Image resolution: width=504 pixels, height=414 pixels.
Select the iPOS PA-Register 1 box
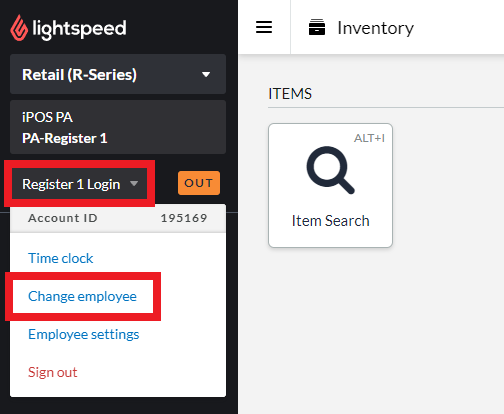(118, 127)
